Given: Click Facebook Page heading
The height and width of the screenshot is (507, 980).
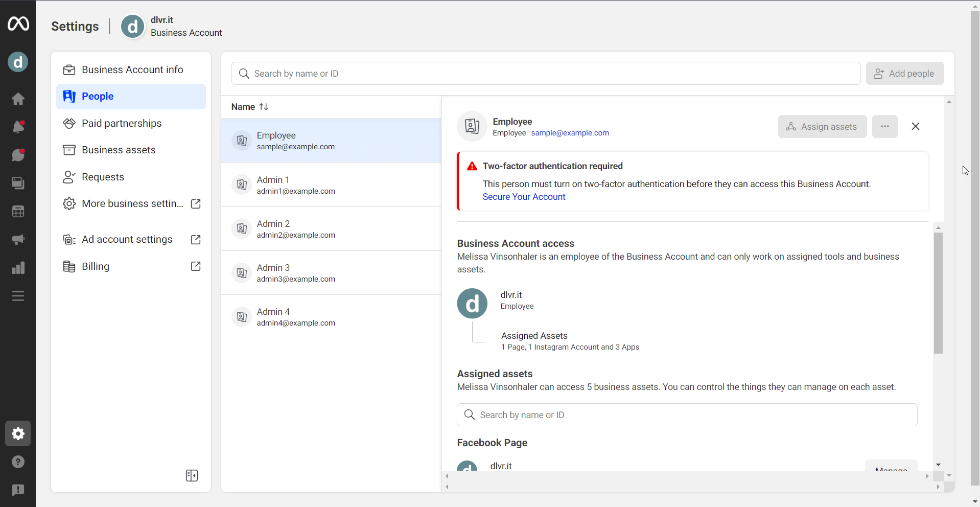Looking at the screenshot, I should pos(492,443).
